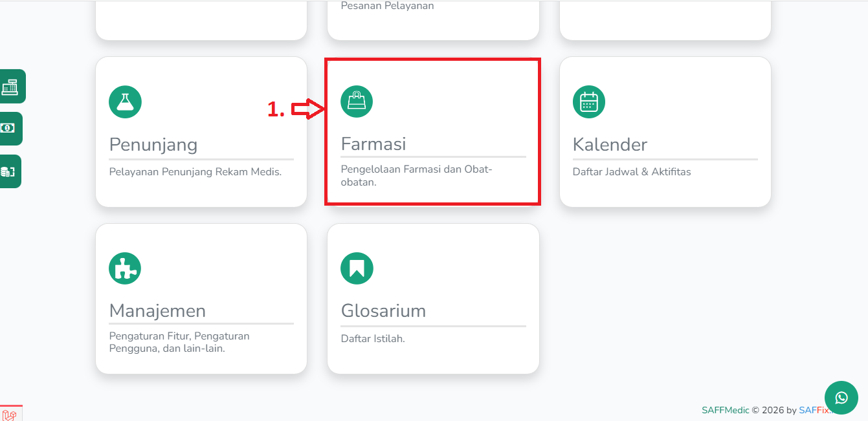Click the flask icon on Penunjang card
Screen dimensions: 868x421
(x=125, y=102)
